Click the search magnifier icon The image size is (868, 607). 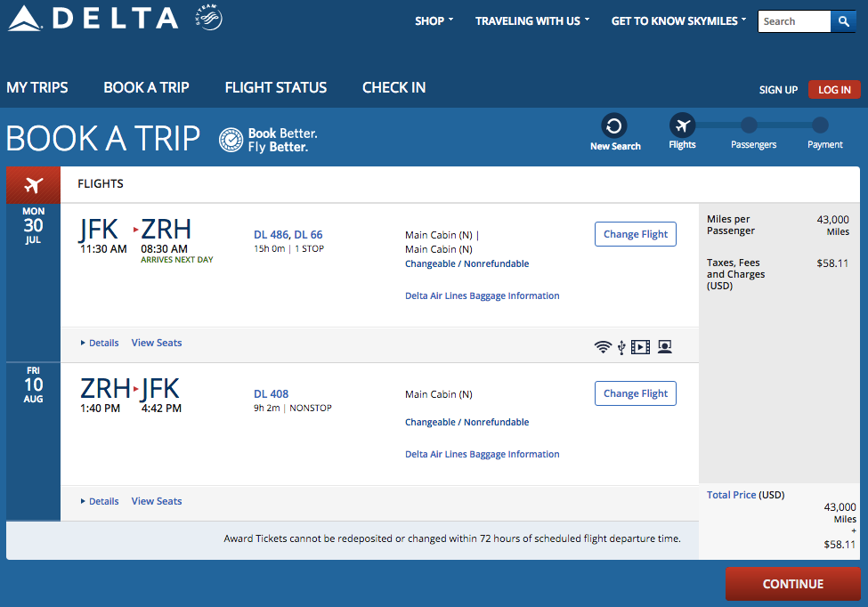[x=844, y=21]
